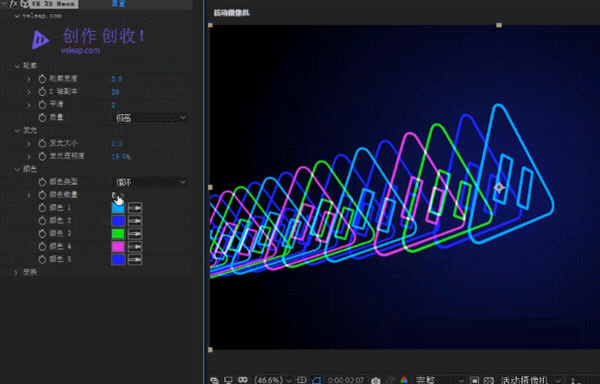Open the 颜色 1 cyan swatch
The width and height of the screenshot is (600, 384).
tap(118, 208)
